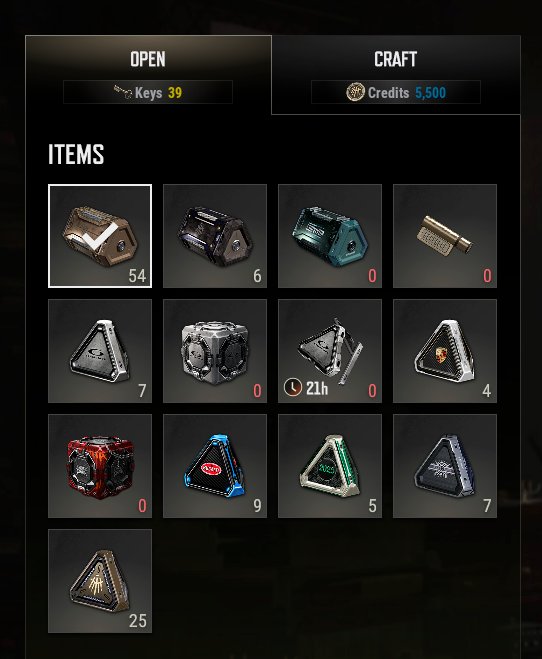Select the crate with 21h timer
The image size is (542, 659).
[330, 351]
